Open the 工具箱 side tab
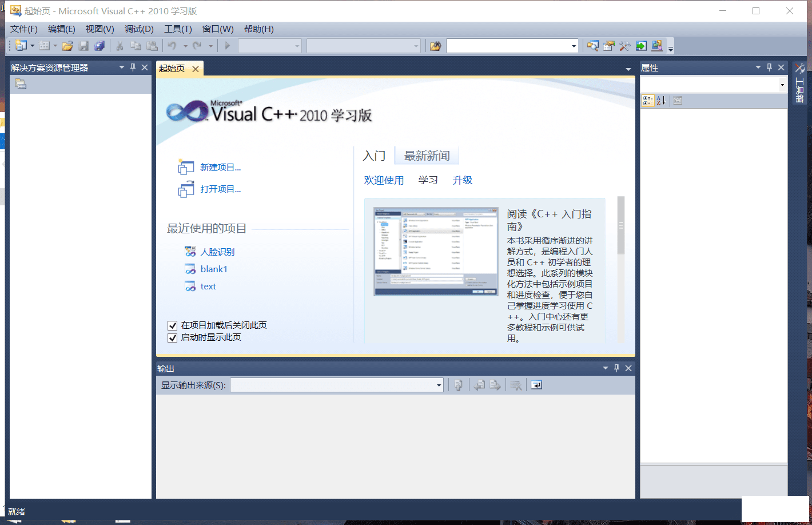 click(x=799, y=83)
